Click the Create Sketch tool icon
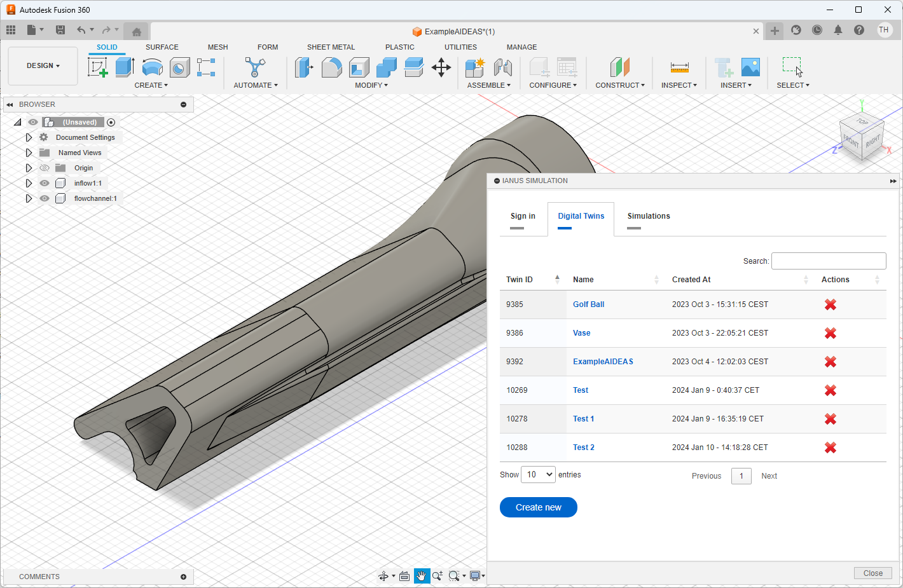The width and height of the screenshot is (903, 588). 97,67
